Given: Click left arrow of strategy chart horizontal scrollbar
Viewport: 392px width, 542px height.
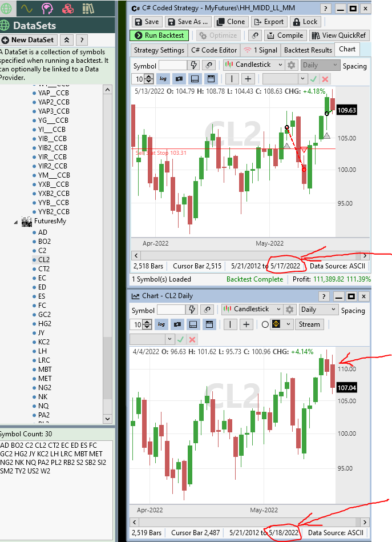Looking at the screenshot, I should point(136,255).
